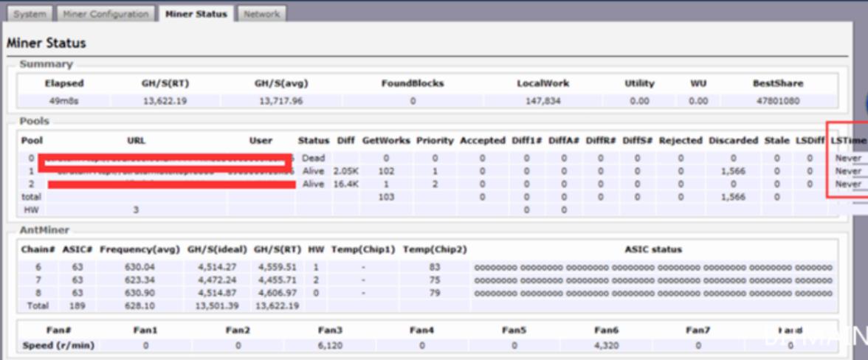Select the Diff value 2.05K
The width and height of the screenshot is (868, 360).
(x=346, y=171)
